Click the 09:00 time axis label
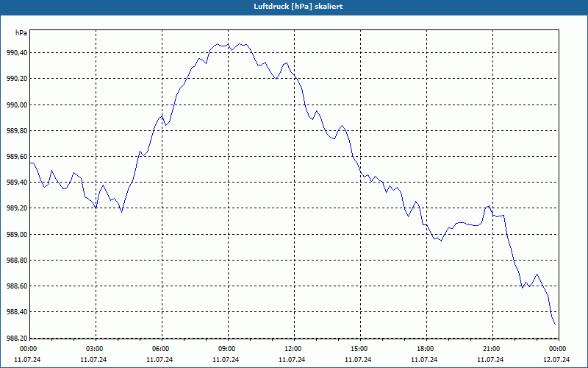The height and width of the screenshot is (368, 588). (x=228, y=349)
